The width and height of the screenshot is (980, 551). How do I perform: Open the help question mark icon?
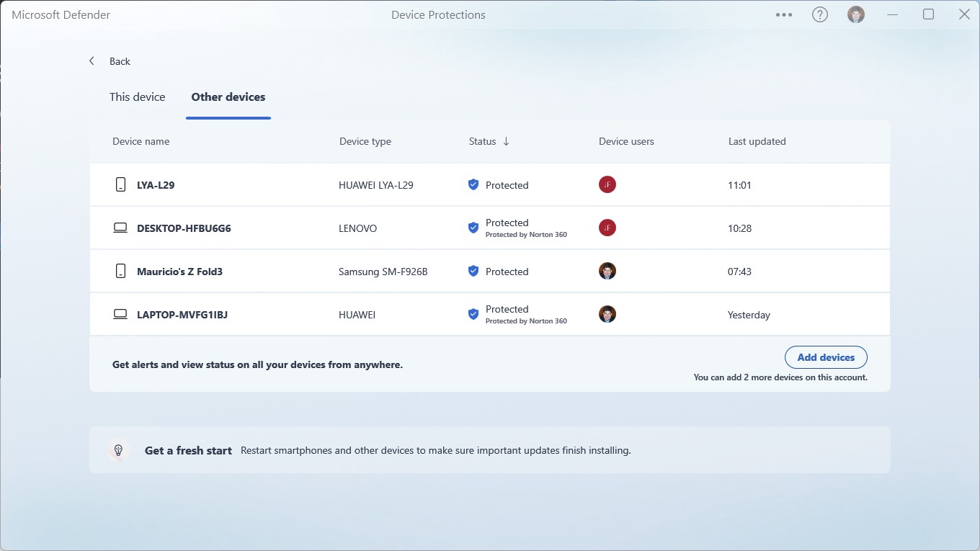click(820, 14)
